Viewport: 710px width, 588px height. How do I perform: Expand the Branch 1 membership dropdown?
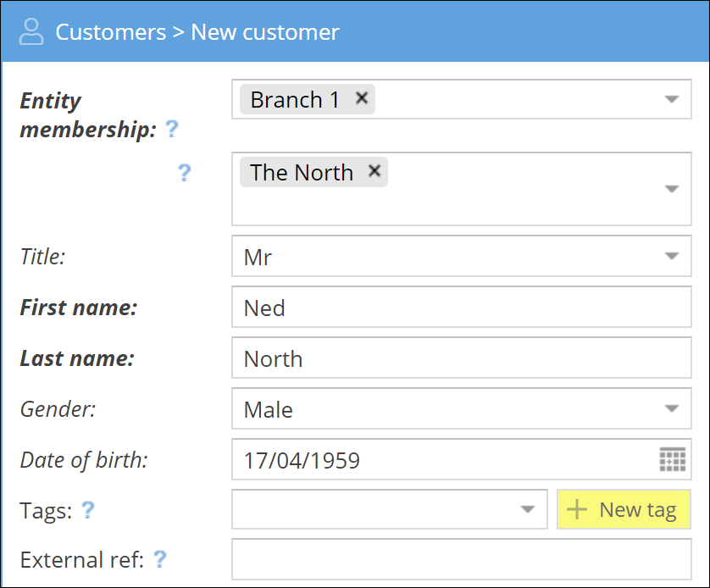(x=671, y=100)
